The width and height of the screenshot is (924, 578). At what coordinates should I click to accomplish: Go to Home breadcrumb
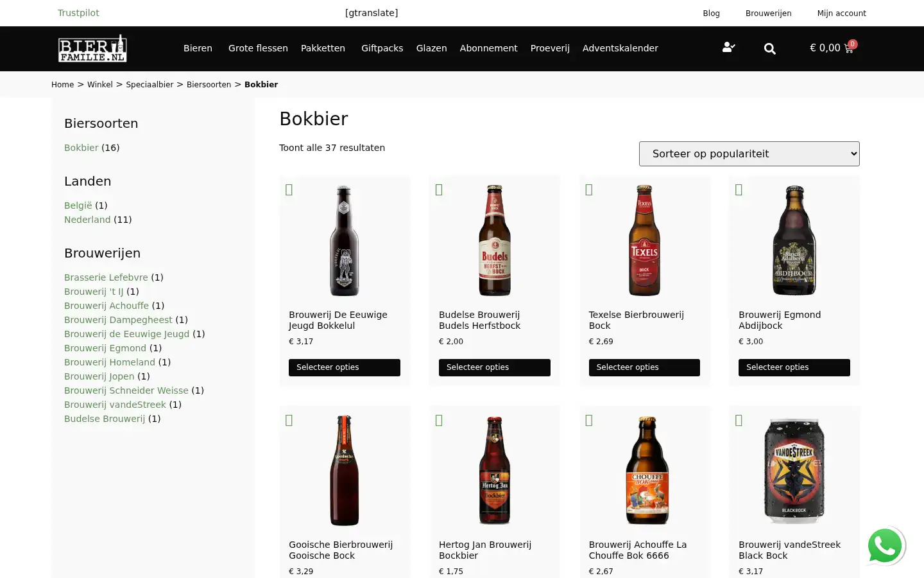pos(62,85)
